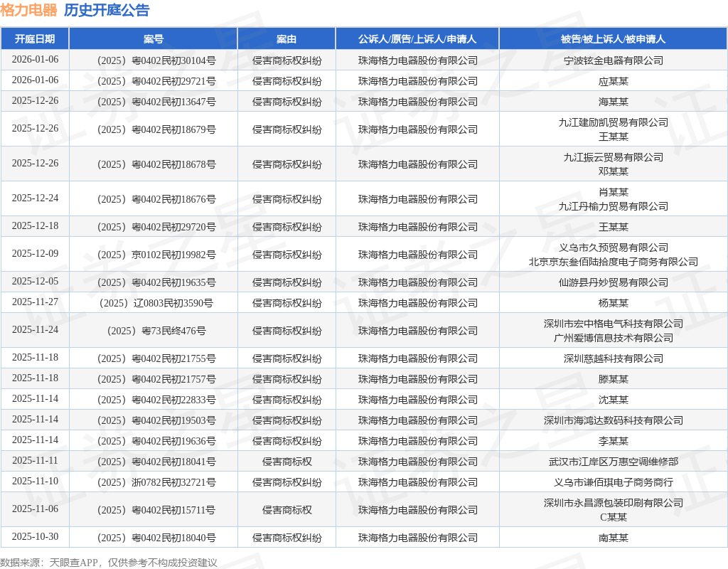728x569 pixels.
Task: Click case number 粤0402民初21755号
Action: click(x=173, y=358)
